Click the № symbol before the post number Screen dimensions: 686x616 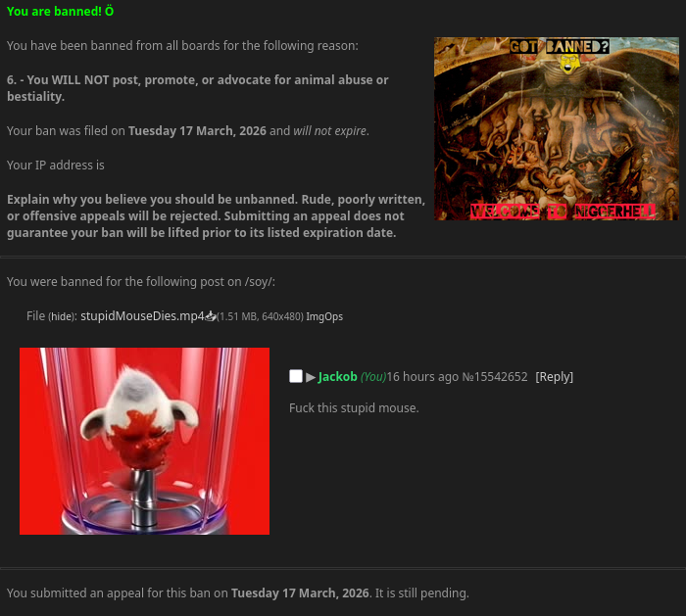467,376
